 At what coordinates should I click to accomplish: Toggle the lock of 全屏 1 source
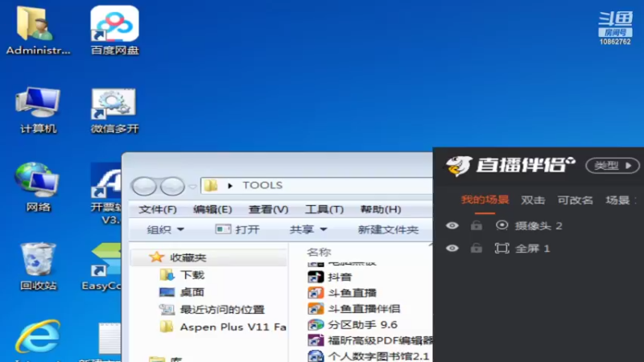pos(477,248)
